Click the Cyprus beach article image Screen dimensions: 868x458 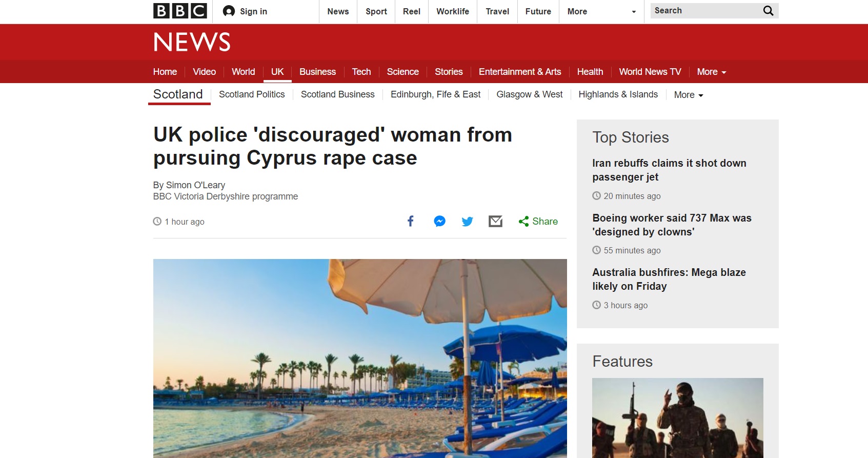(360, 359)
